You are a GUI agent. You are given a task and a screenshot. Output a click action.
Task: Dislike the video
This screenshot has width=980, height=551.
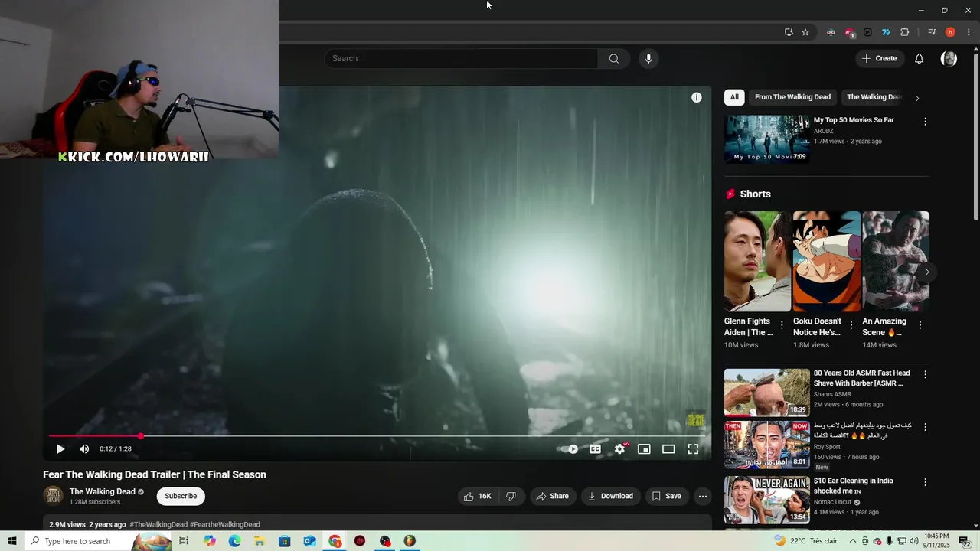(511, 496)
